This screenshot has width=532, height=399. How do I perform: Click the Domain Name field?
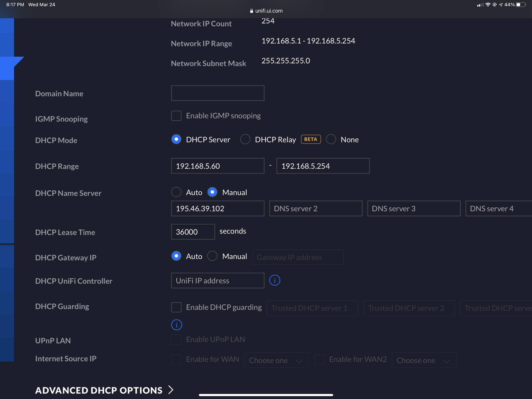(217, 93)
